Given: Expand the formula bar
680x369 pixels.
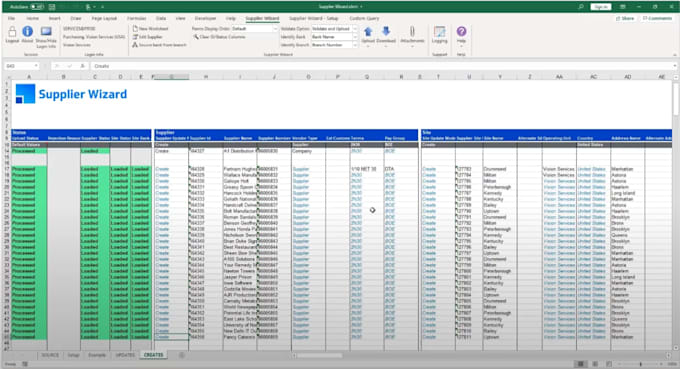Looking at the screenshot, I should 675,66.
